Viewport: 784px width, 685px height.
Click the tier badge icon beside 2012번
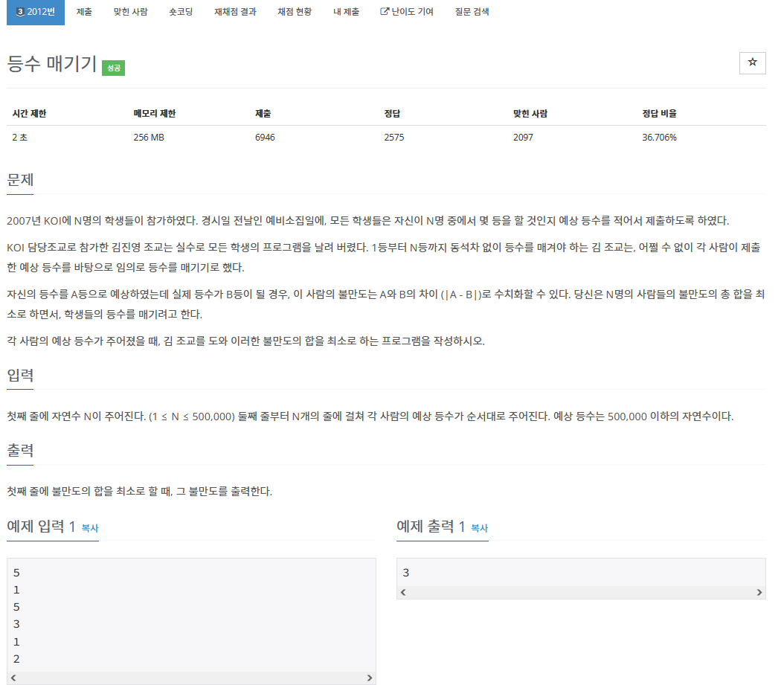click(x=20, y=12)
